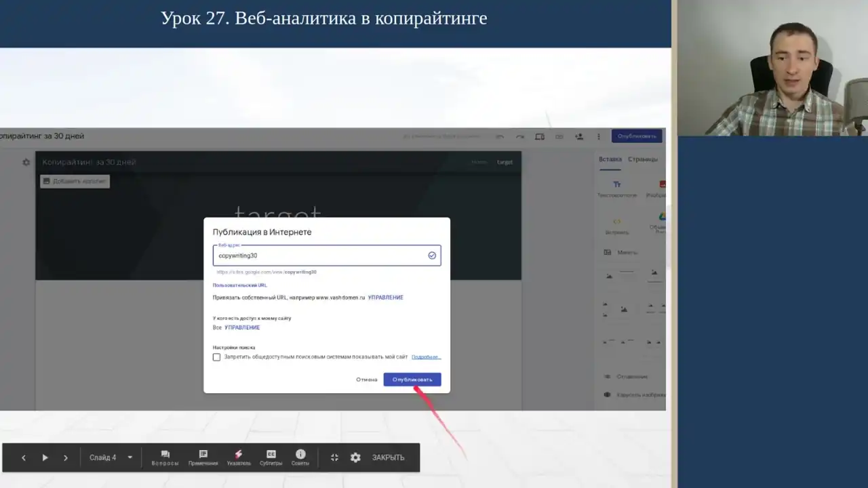Open the Вопросы Q&A icon
868x488 pixels.
(x=165, y=457)
